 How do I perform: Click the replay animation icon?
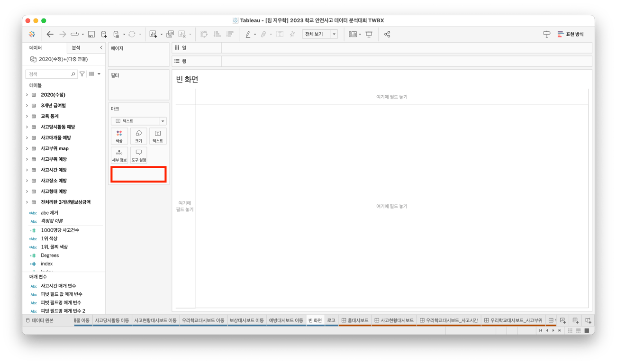[75, 34]
